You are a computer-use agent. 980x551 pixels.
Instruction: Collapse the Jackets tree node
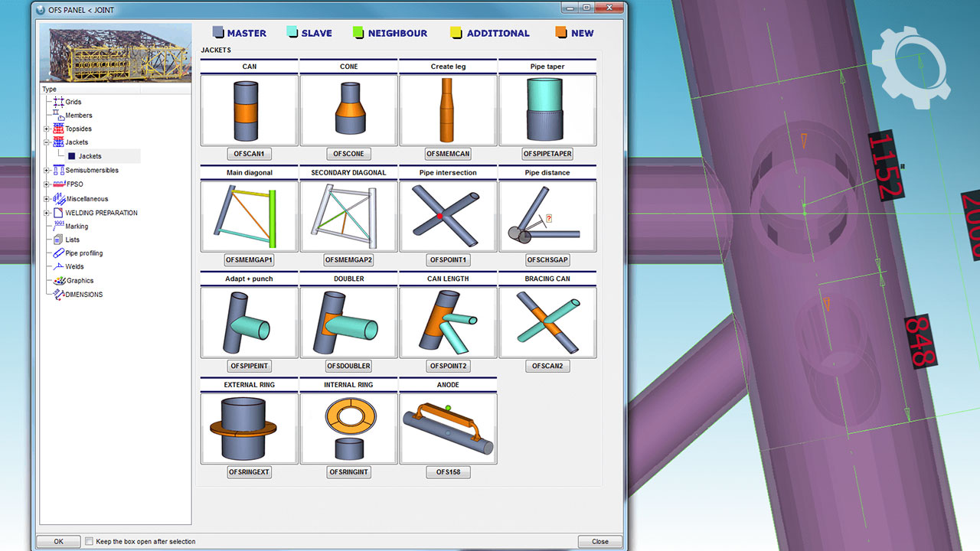pos(47,142)
